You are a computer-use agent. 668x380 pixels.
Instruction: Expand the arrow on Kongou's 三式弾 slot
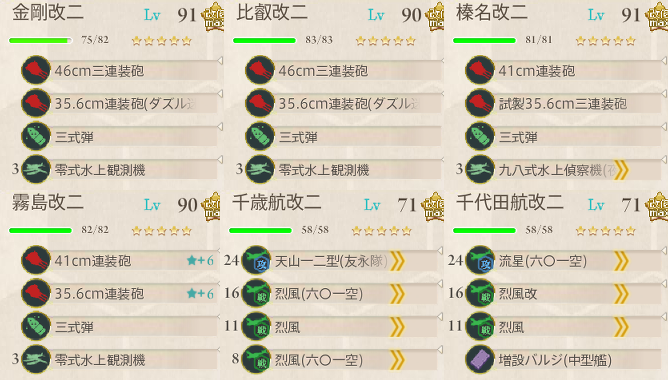[x=220, y=127]
